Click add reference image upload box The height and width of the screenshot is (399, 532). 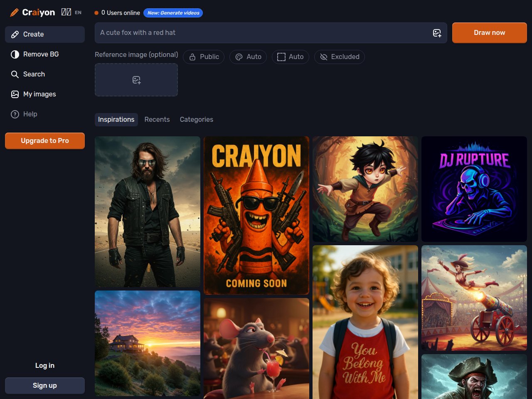(136, 80)
